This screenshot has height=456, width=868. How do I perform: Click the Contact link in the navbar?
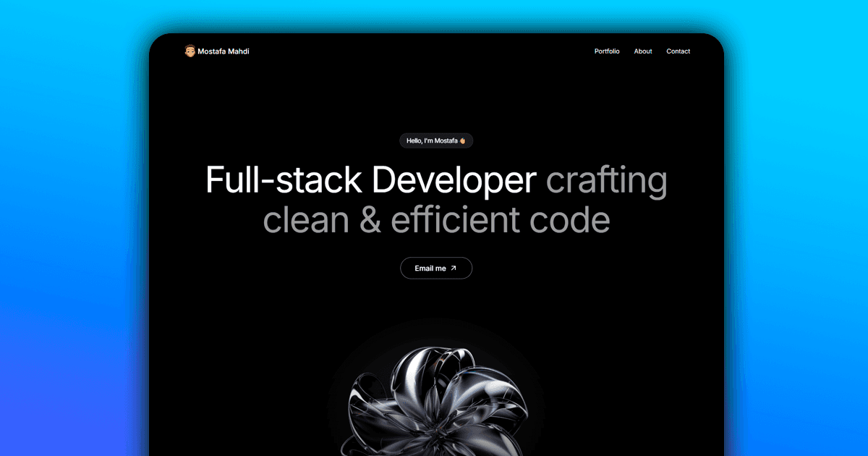[678, 51]
